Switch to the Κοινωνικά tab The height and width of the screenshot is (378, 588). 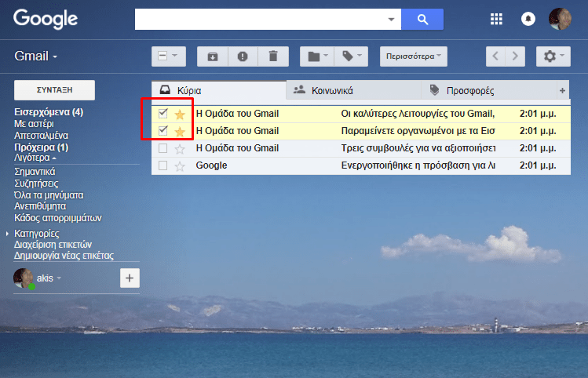tap(353, 90)
